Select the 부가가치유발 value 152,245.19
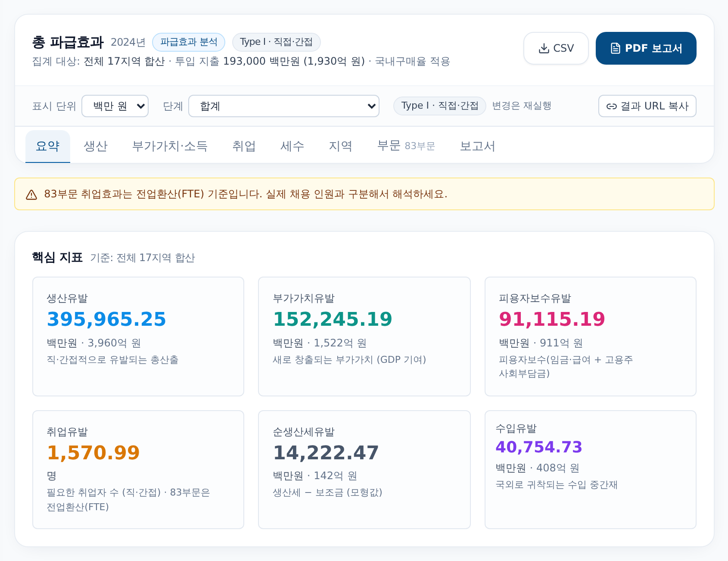Viewport: 728px width, 561px height. click(x=333, y=319)
